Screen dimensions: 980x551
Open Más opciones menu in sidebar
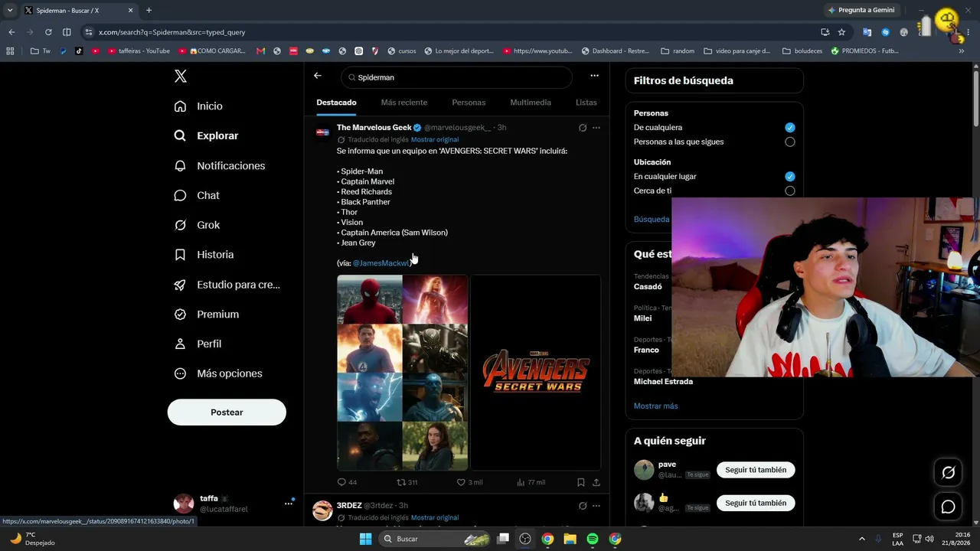click(x=218, y=374)
